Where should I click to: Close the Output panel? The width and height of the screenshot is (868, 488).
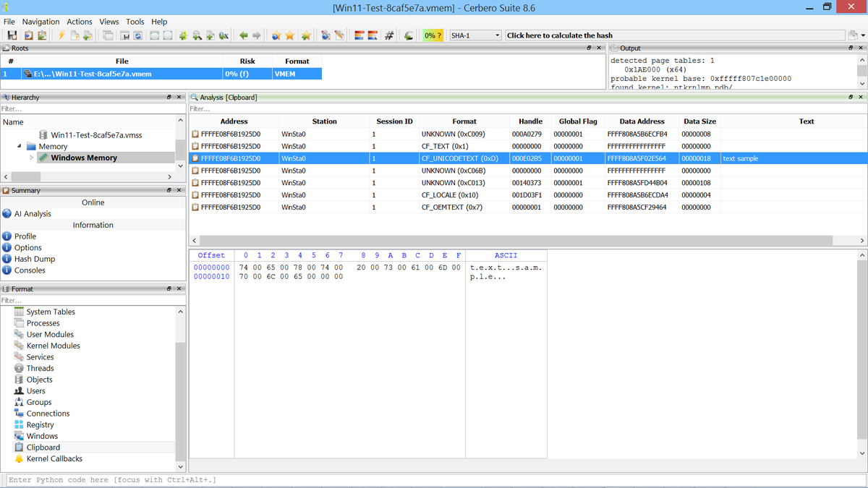click(861, 48)
